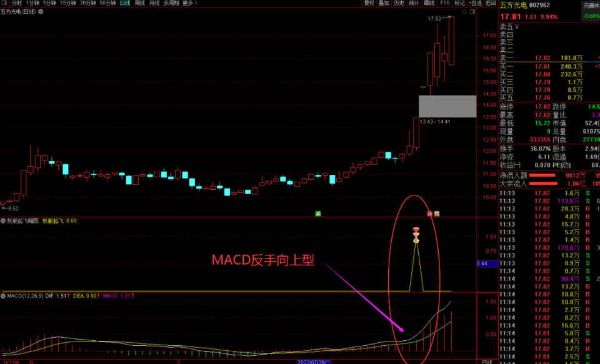
Task: Switch to 月线 monthly chart
Action: pos(154,3)
